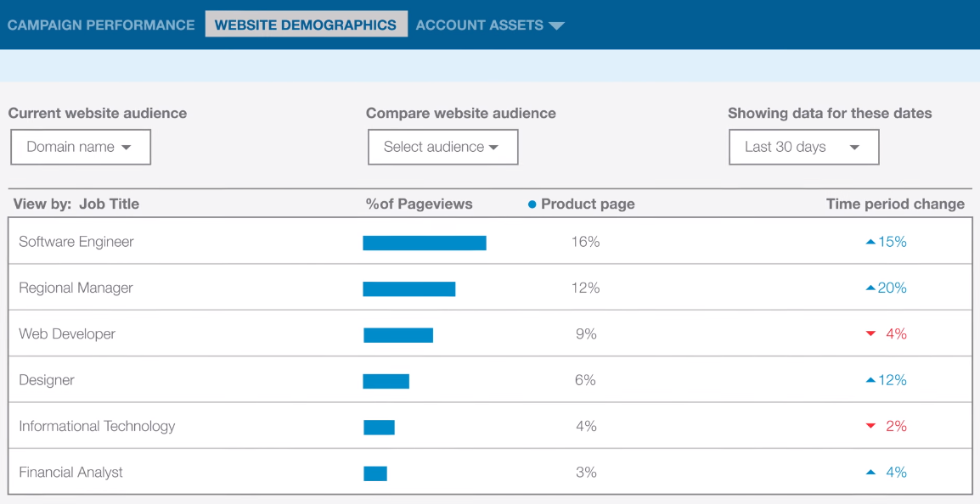This screenshot has height=504, width=980.
Task: Click red down arrow beside Web Developer 4%
Action: (x=870, y=334)
